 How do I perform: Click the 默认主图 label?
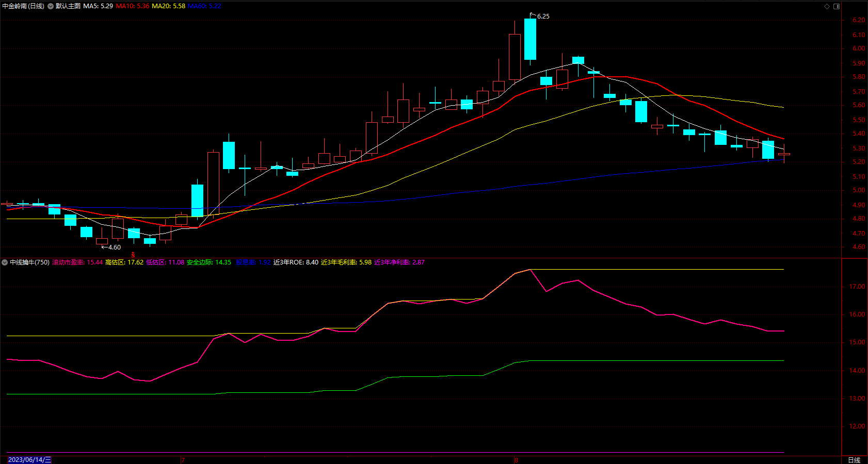(68, 6)
